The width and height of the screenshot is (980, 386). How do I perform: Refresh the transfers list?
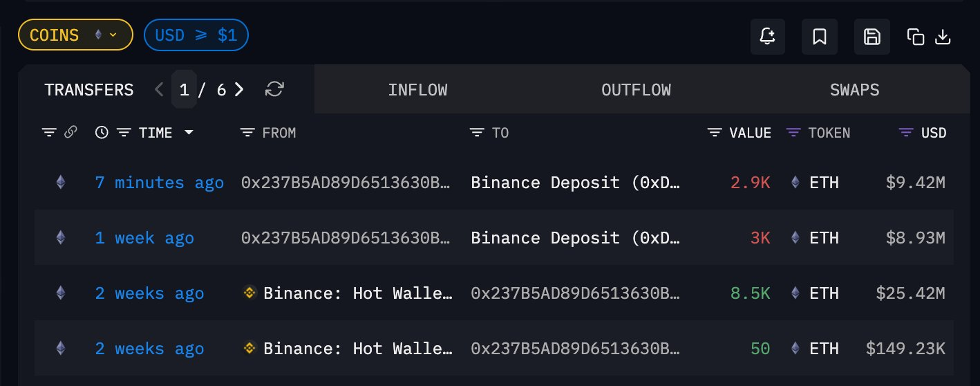(274, 89)
